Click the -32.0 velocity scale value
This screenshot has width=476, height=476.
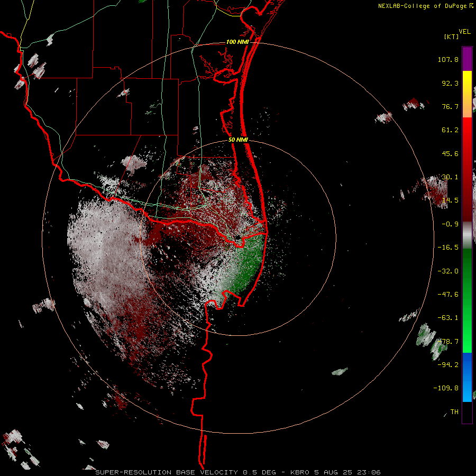pyautogui.click(x=448, y=271)
